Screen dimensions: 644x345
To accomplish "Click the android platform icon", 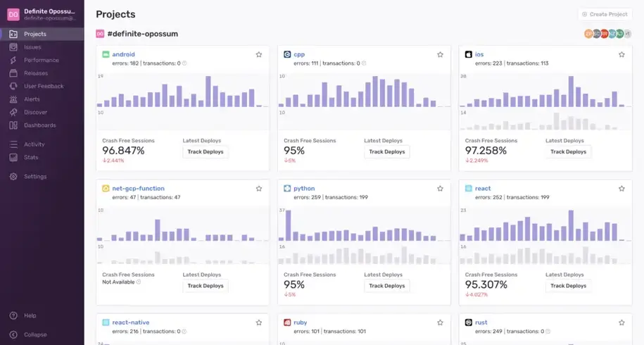I will click(x=106, y=54).
